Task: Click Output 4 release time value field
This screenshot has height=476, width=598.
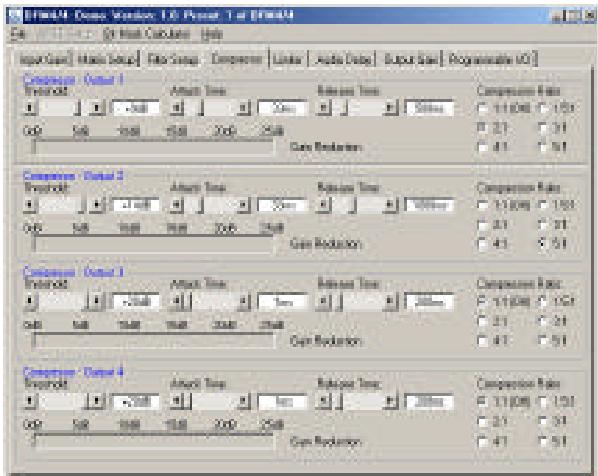Action: pos(429,401)
